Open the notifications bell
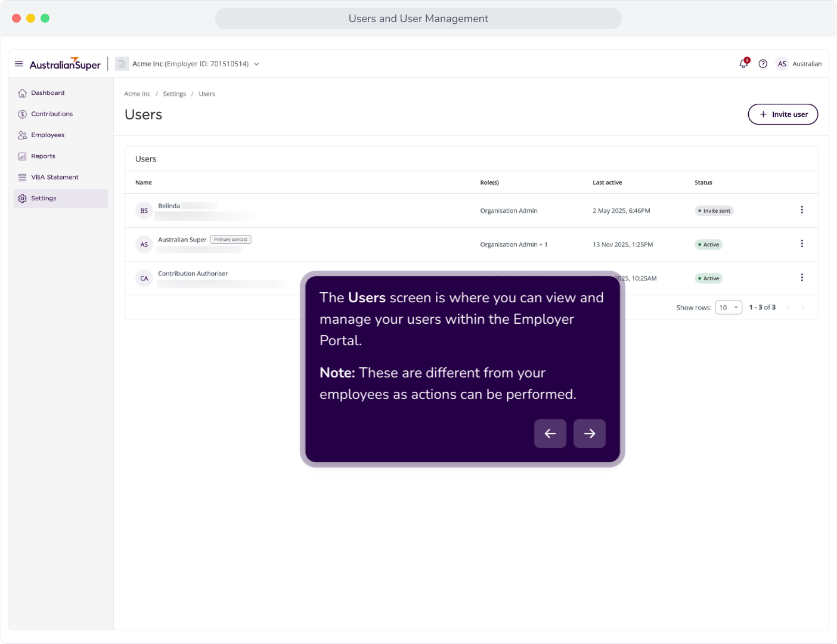The width and height of the screenshot is (837, 644). tap(743, 64)
